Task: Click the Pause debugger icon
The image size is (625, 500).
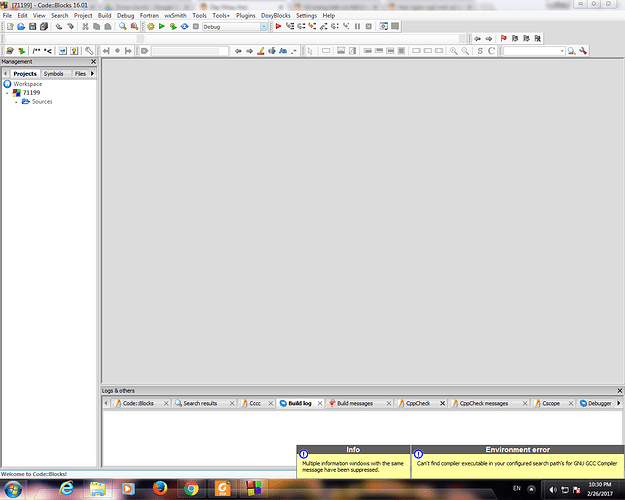Action: (358, 26)
